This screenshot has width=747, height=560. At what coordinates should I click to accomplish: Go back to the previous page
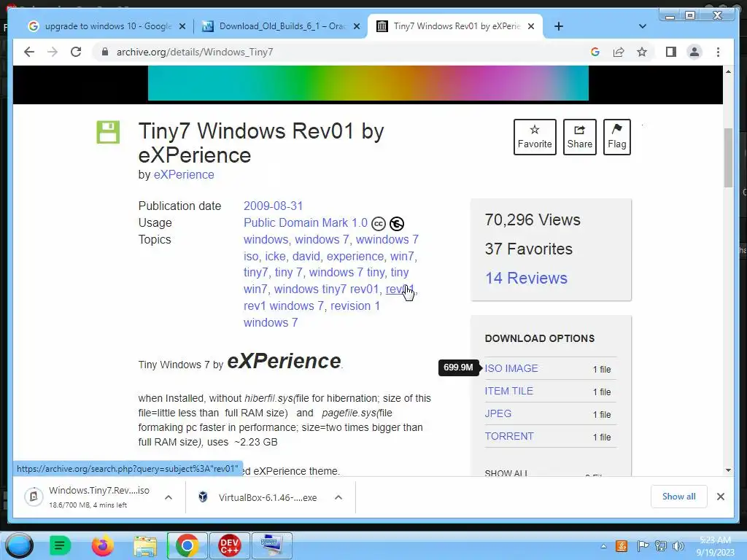(x=29, y=52)
